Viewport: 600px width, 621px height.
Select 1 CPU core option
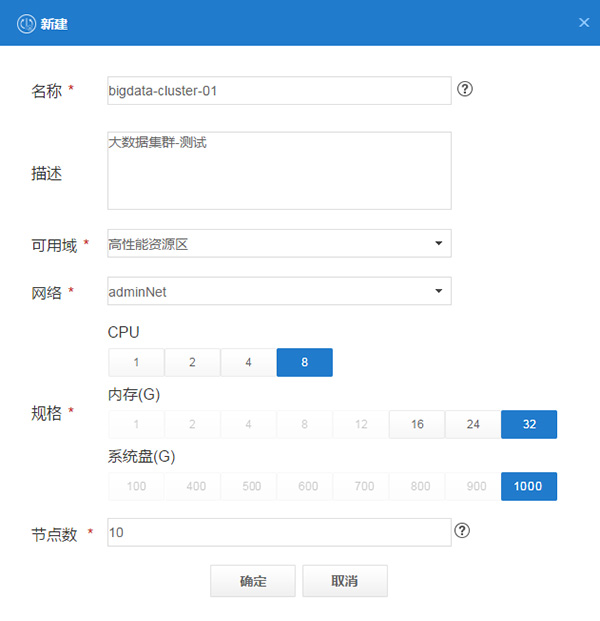click(136, 362)
